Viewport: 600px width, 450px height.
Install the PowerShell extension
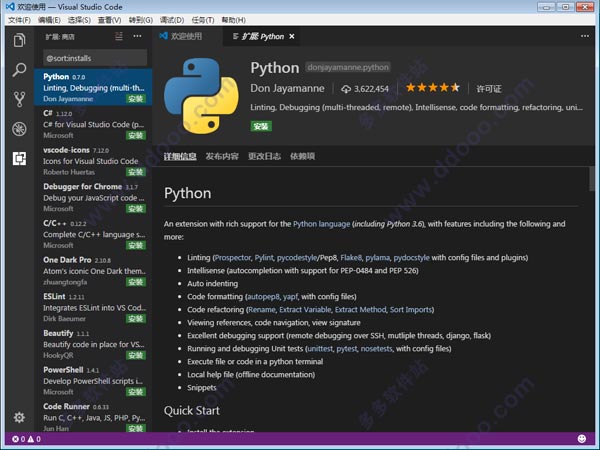[x=136, y=392]
